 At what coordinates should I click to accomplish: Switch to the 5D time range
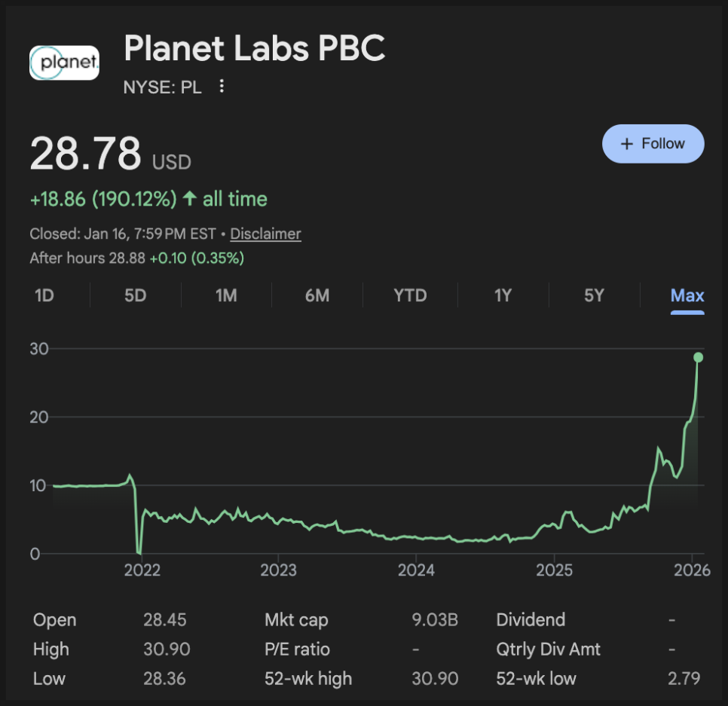(135, 295)
